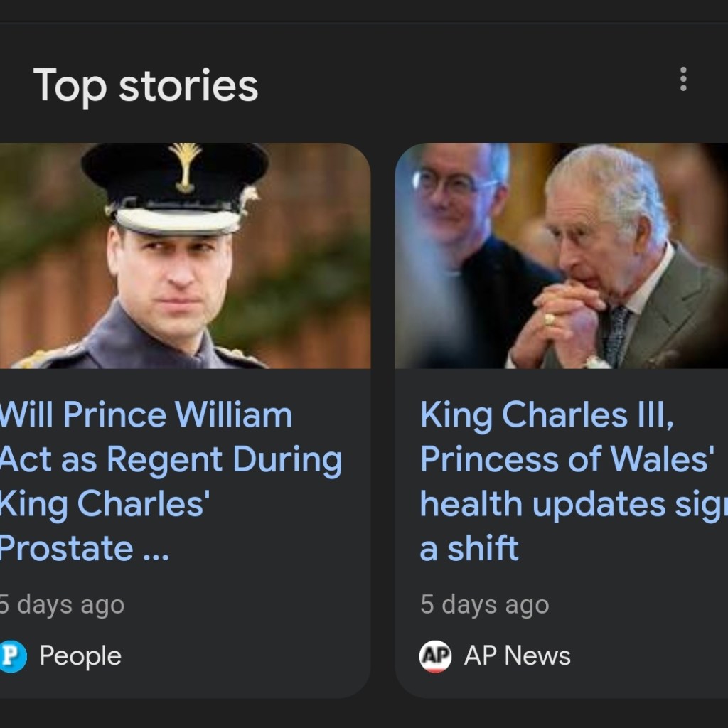
Task: Click the AP News logo icon
Action: point(435,656)
